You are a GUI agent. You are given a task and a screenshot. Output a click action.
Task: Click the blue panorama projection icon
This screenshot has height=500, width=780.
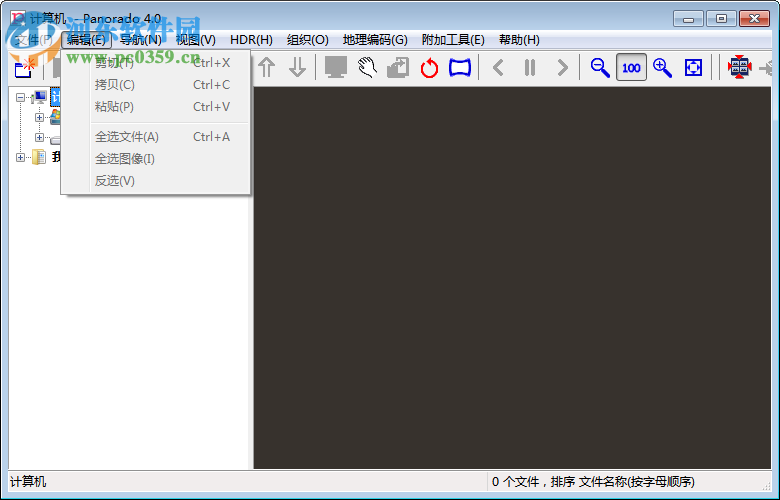coord(460,68)
